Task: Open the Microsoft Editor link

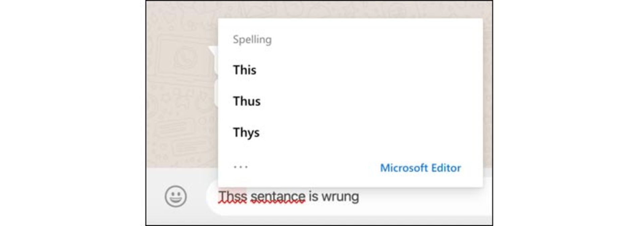Action: (x=420, y=168)
